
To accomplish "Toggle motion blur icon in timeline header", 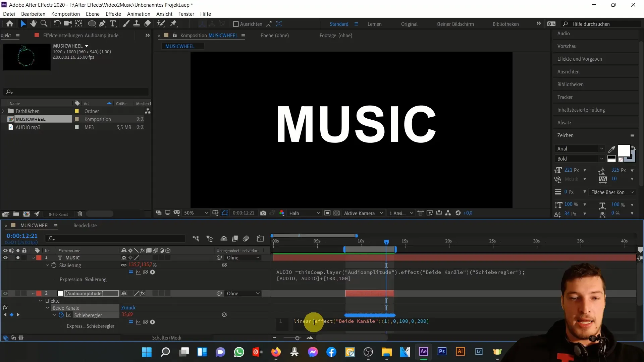I will pos(246,239).
